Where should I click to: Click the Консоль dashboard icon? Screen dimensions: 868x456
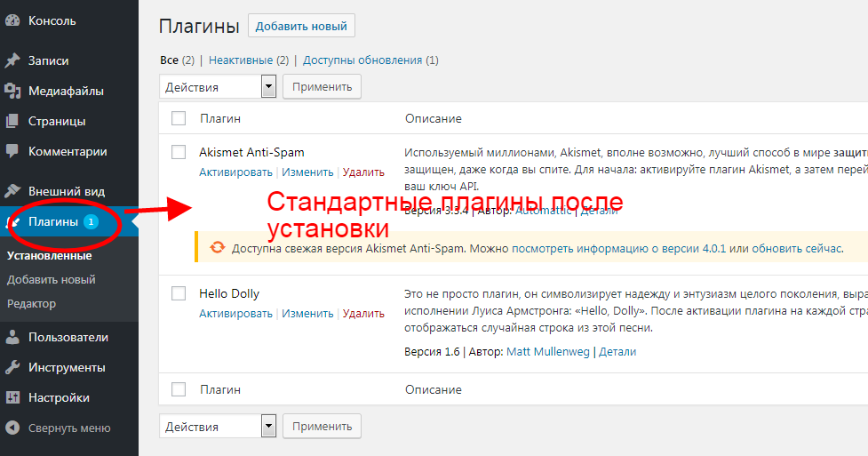tap(12, 20)
